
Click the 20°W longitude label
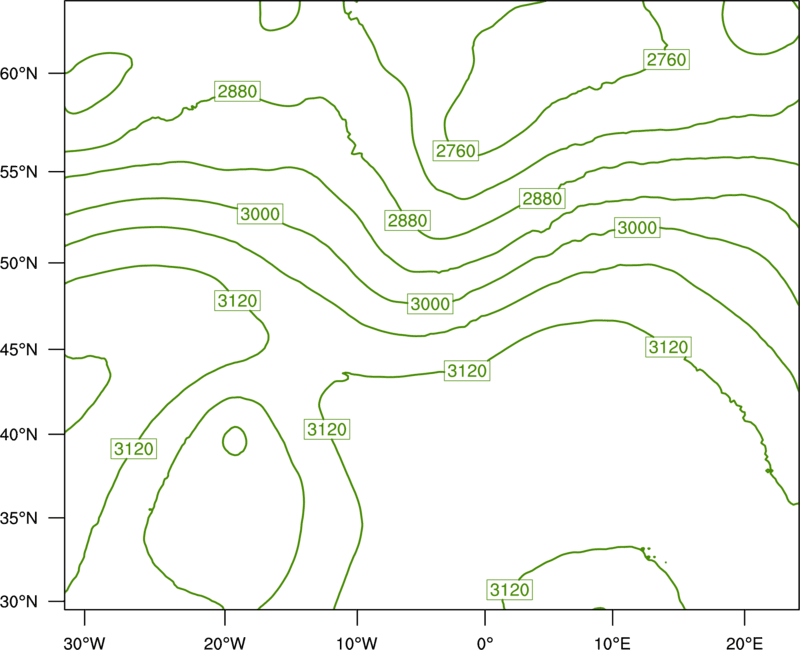[x=225, y=643]
